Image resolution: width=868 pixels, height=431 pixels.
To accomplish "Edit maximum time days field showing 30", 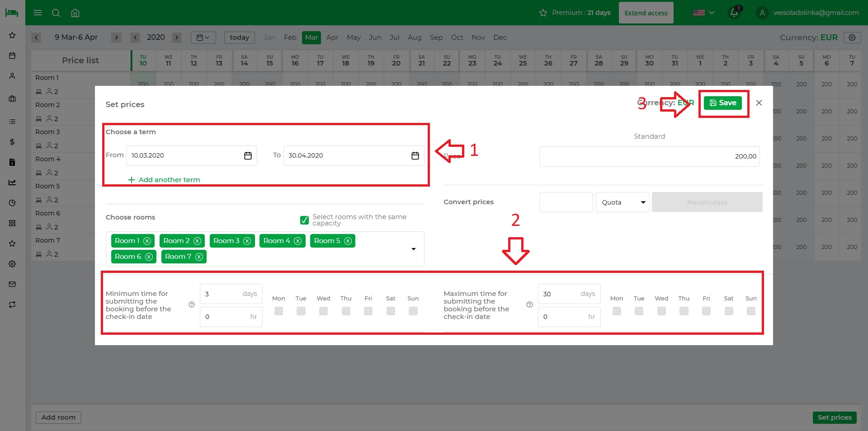I will click(569, 294).
